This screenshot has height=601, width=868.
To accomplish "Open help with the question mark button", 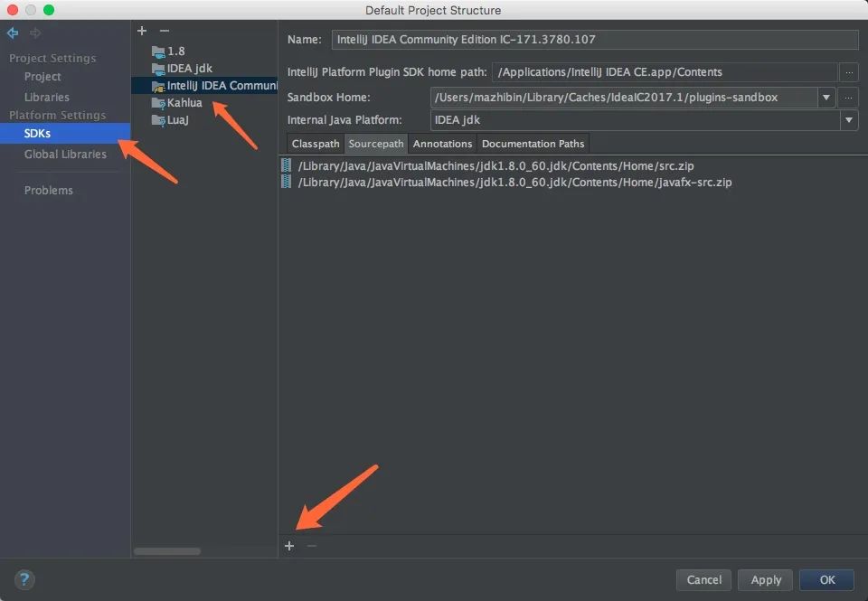I will click(x=24, y=580).
